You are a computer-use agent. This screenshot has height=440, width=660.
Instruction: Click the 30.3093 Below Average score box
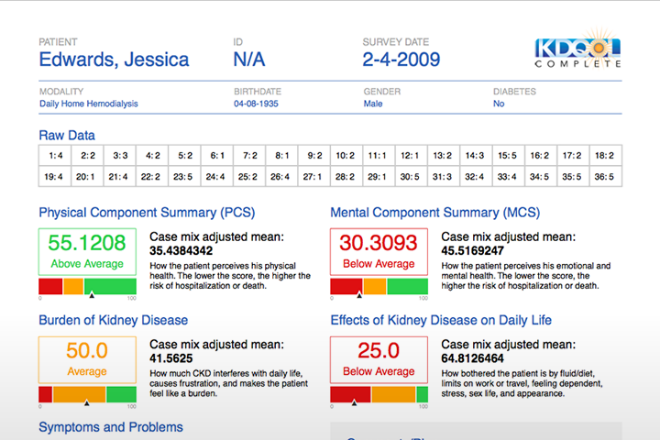coord(379,250)
